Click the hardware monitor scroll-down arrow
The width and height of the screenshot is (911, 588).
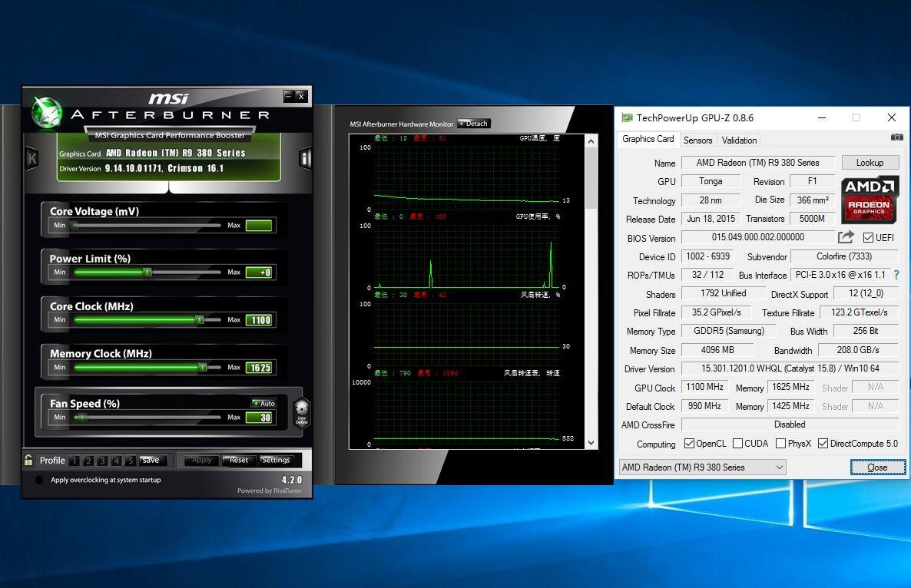tap(591, 443)
